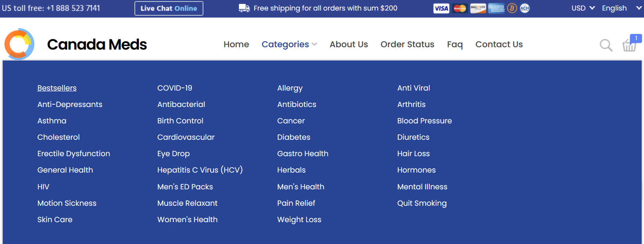This screenshot has width=644, height=244.
Task: Open the Bestsellers category link
Action: [57, 88]
